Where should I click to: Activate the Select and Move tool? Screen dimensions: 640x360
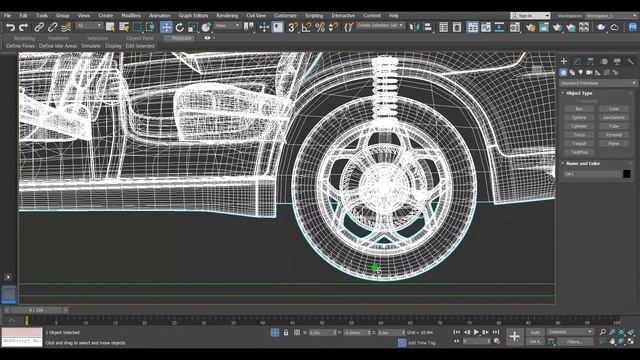166,27
